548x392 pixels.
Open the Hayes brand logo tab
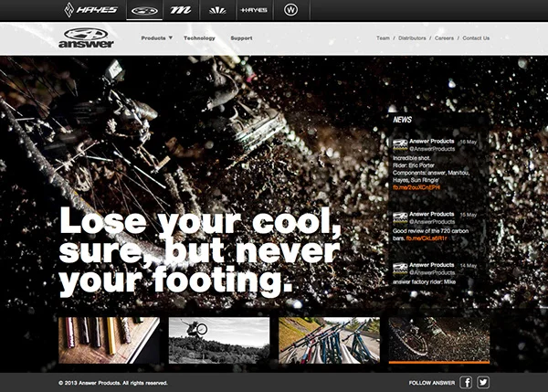click(90, 10)
